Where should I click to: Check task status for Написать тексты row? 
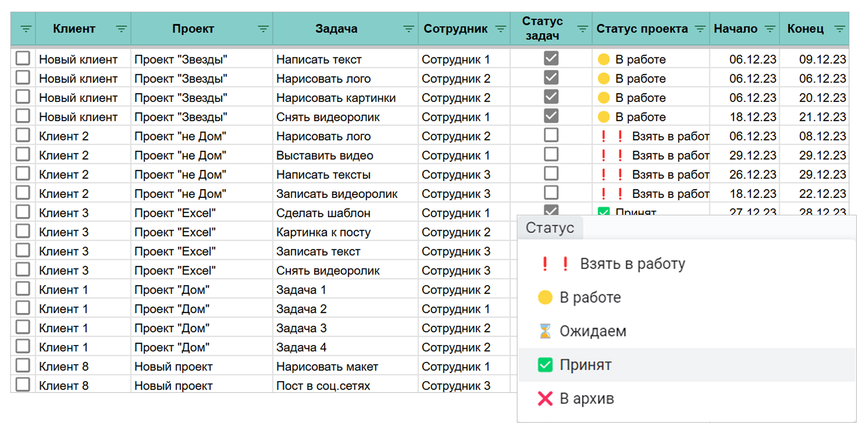[x=551, y=174]
